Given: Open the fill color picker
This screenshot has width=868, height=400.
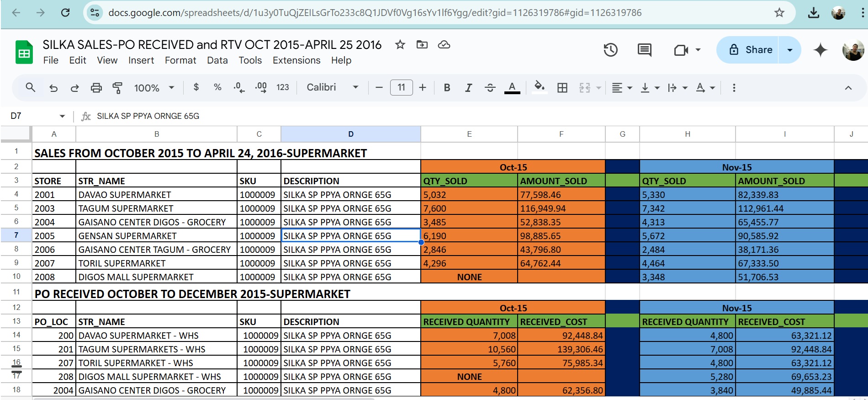Looking at the screenshot, I should [x=540, y=87].
